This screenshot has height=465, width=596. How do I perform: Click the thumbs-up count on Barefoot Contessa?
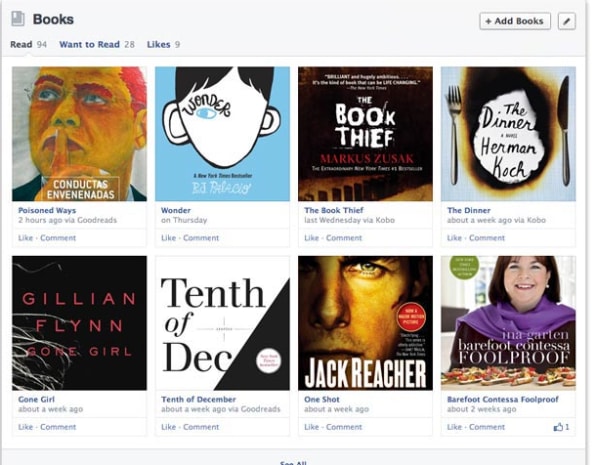561,427
